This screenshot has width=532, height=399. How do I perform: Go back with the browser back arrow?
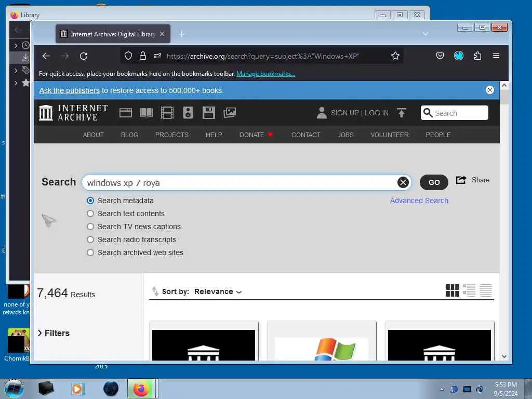tap(46, 56)
